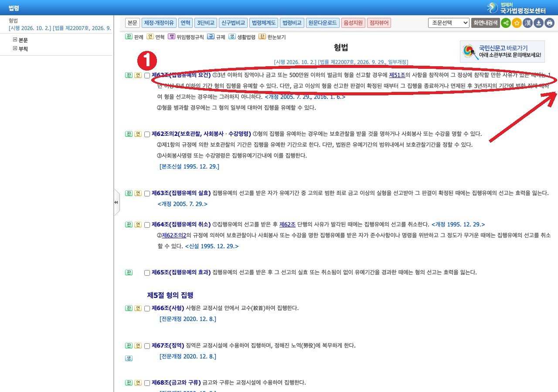Click the 점자뷰어 button
This screenshot has height=392, width=558.
tap(379, 23)
